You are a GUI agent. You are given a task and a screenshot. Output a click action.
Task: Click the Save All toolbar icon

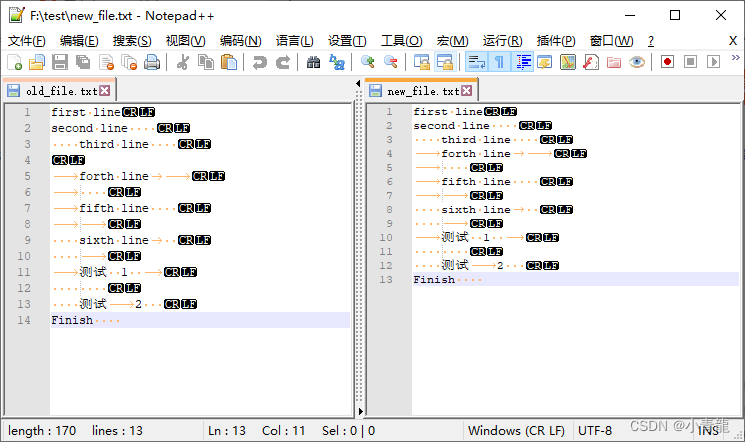[83, 62]
